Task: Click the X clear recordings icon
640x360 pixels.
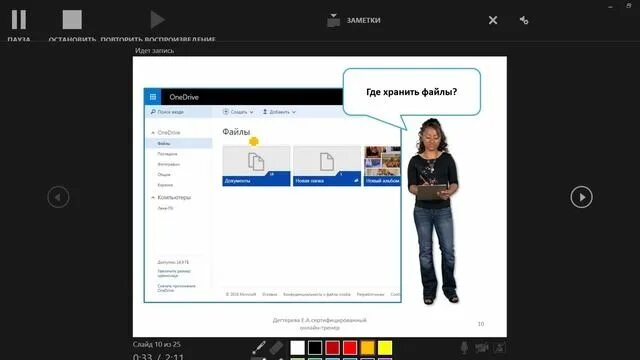Action: point(493,20)
